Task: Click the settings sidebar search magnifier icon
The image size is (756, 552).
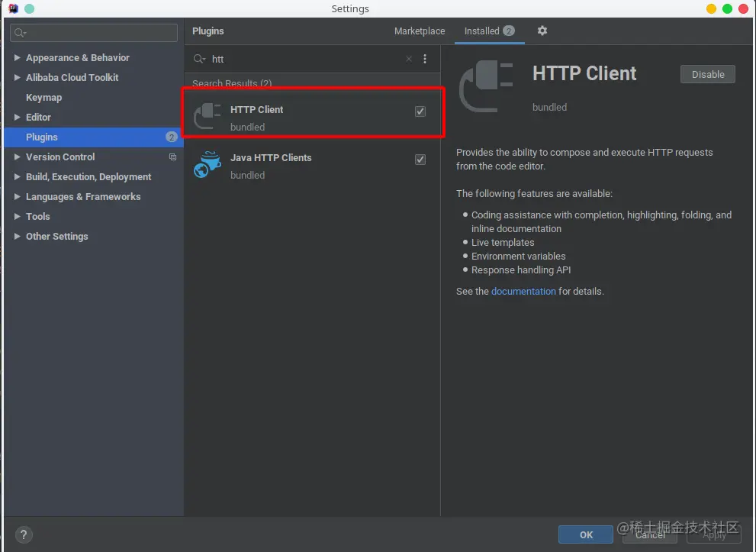Action: (x=20, y=33)
